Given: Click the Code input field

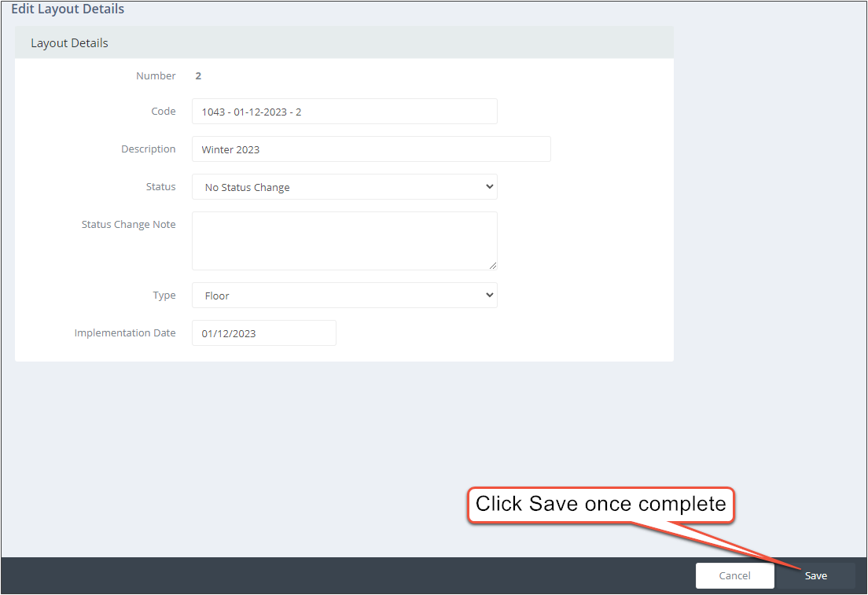Looking at the screenshot, I should 344,112.
